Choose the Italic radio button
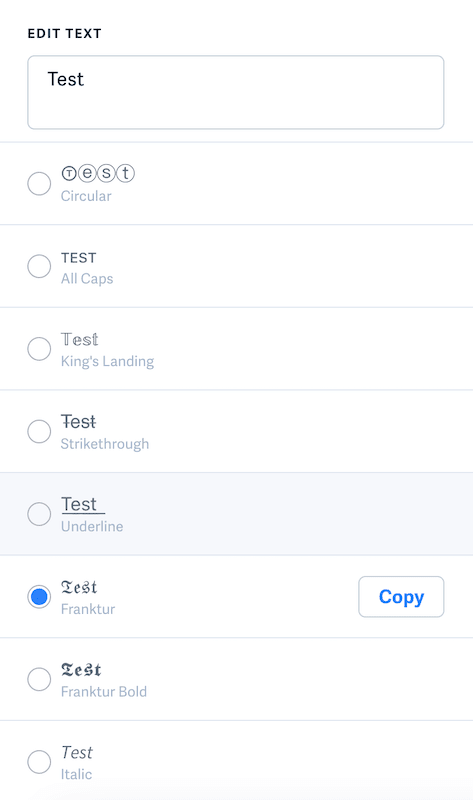 [39, 762]
